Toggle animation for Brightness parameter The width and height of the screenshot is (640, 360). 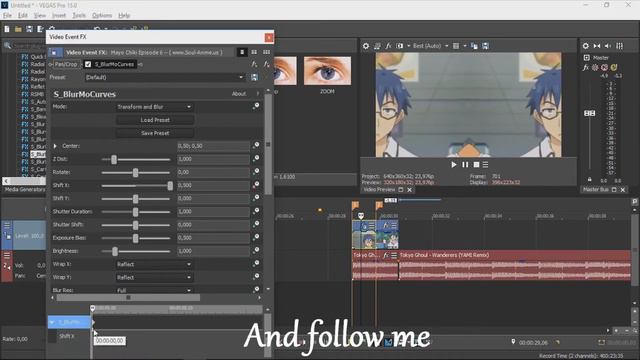[x=256, y=250]
